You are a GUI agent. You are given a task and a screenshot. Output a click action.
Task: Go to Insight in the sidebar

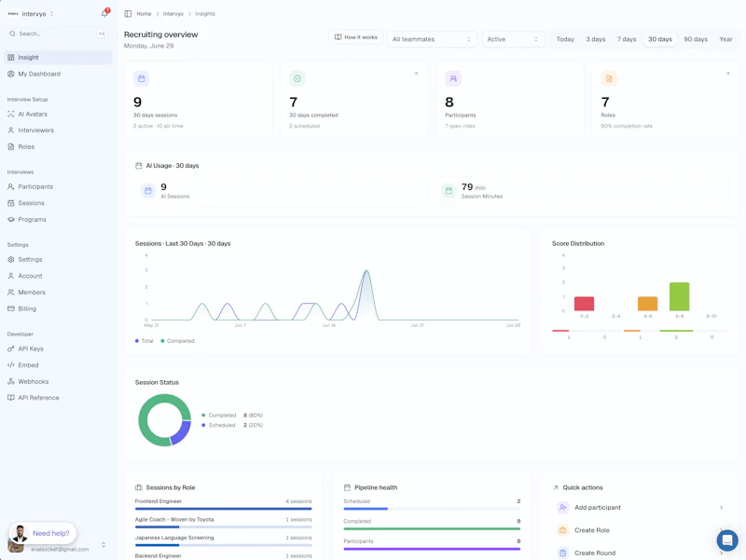tap(58, 58)
